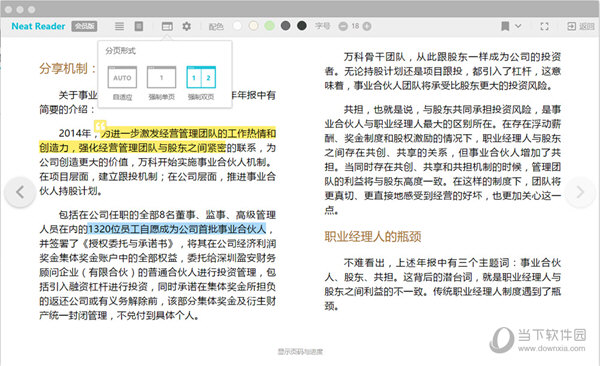This screenshot has height=366, width=600.
Task: Select the white color theme
Action: (x=237, y=26)
